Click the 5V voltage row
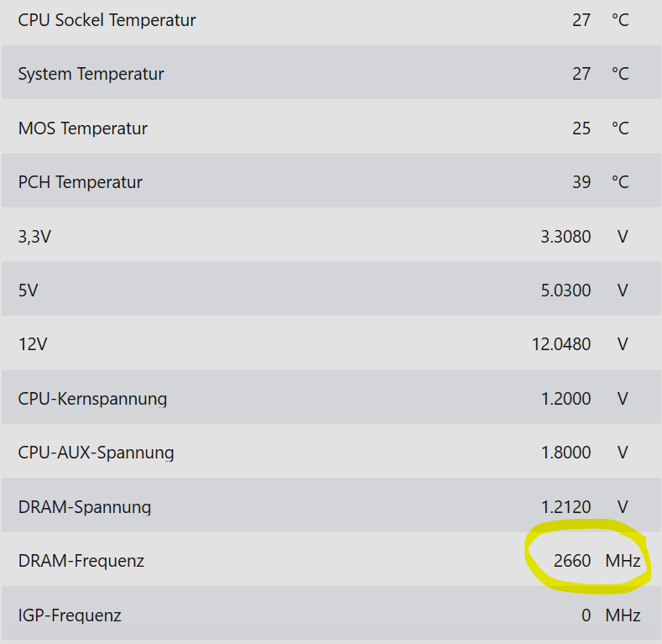 pyautogui.click(x=331, y=289)
